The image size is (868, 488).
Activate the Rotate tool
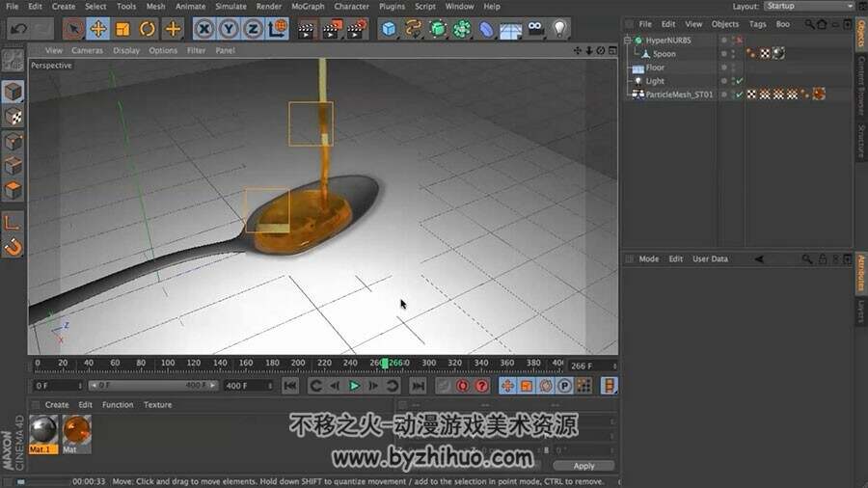click(147, 29)
